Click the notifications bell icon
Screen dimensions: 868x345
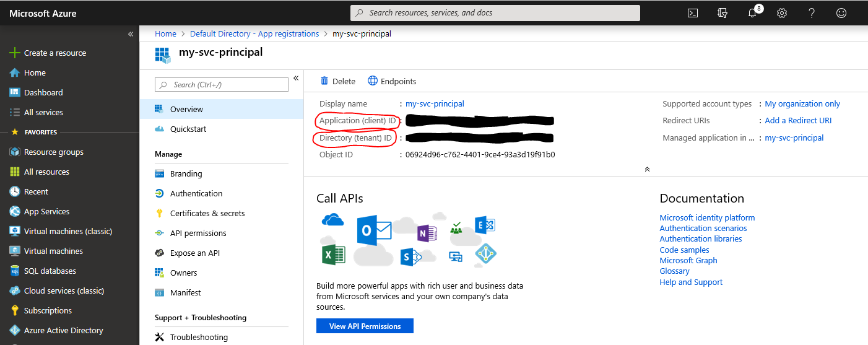[752, 13]
